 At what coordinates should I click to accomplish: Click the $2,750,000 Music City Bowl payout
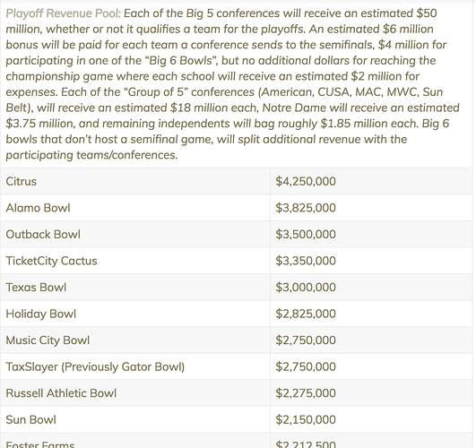click(306, 340)
